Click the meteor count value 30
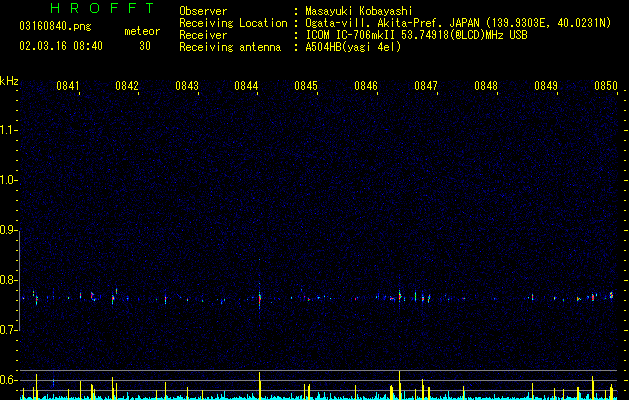Viewport: 629px width, 400px height. (145, 46)
